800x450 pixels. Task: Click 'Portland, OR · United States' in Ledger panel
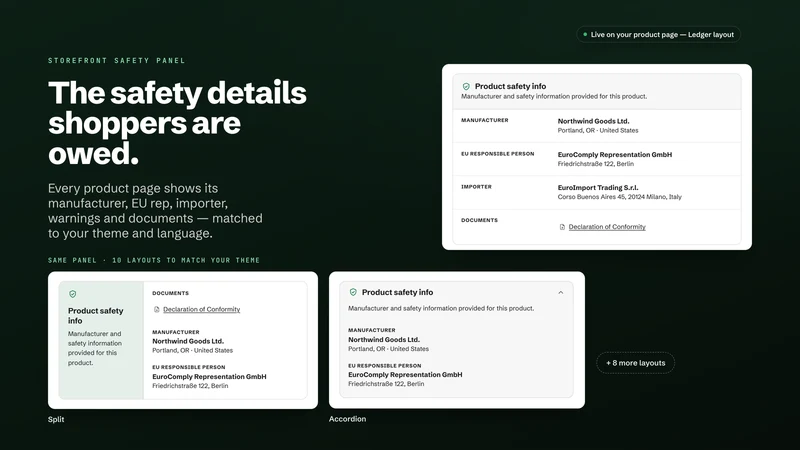coord(598,131)
